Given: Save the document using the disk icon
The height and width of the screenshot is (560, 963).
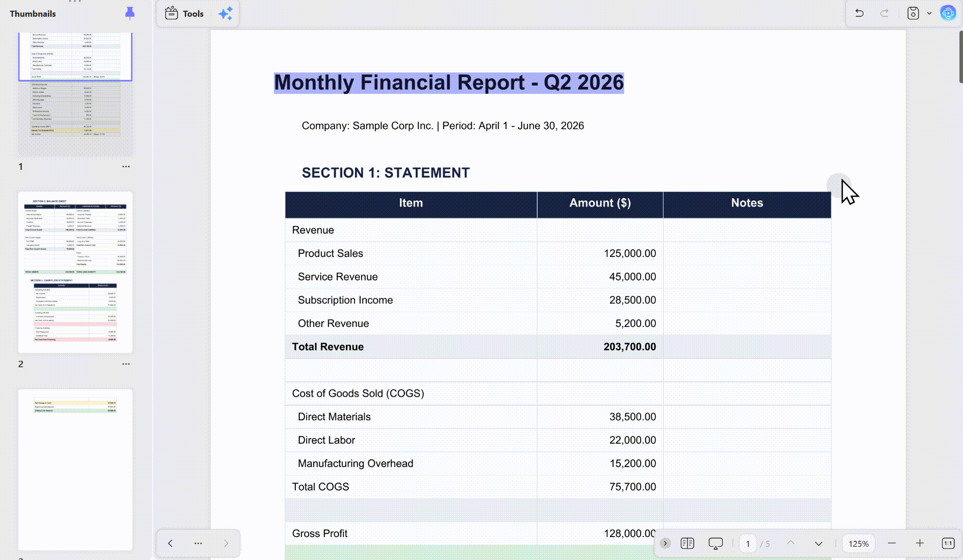Looking at the screenshot, I should (913, 13).
